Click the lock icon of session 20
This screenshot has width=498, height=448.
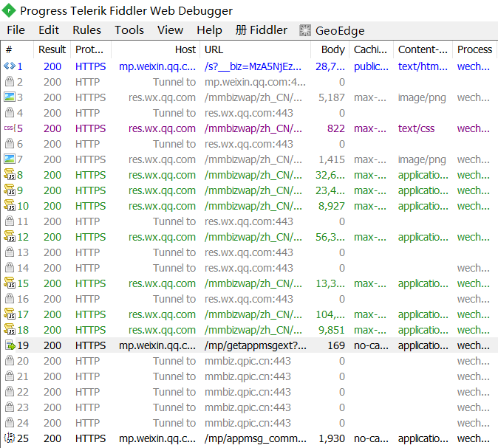point(10,361)
